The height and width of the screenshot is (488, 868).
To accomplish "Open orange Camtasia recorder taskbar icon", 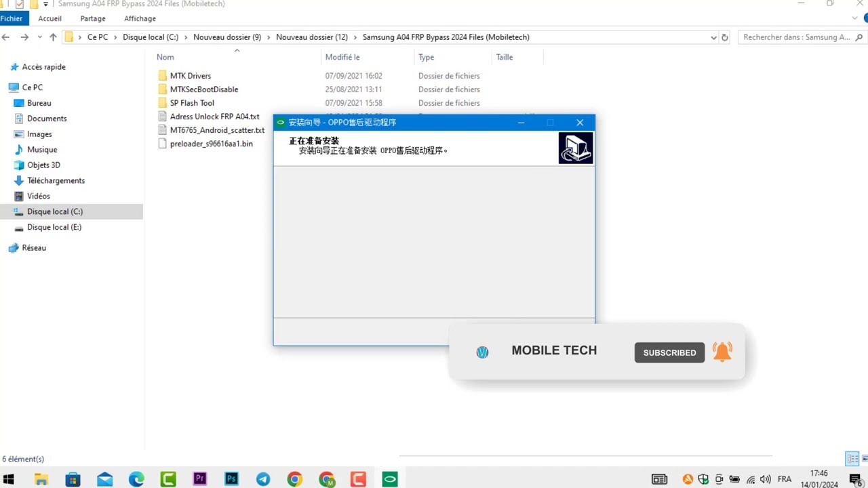I will (358, 479).
